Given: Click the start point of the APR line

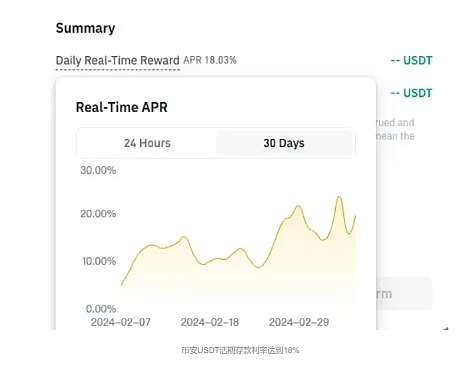Looking at the screenshot, I should tap(121, 285).
